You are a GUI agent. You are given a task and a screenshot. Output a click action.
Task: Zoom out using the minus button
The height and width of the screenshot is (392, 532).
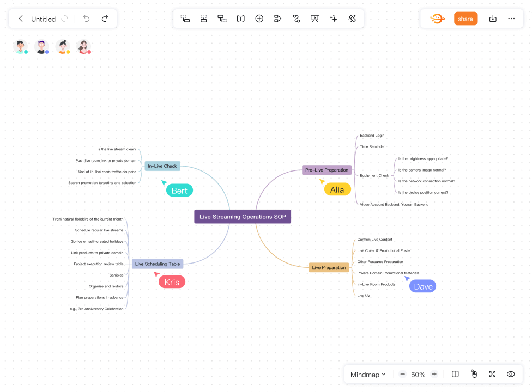click(402, 374)
